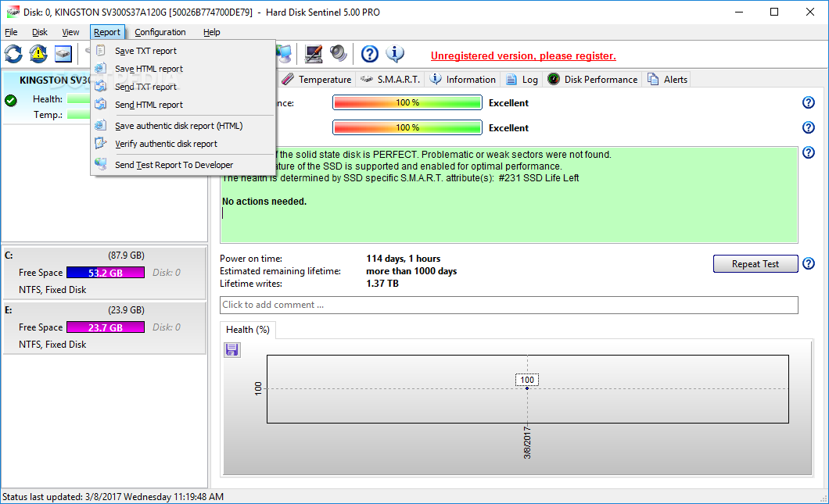Select Send Test Report To Developer
Screen dimensions: 829x504
point(183,165)
